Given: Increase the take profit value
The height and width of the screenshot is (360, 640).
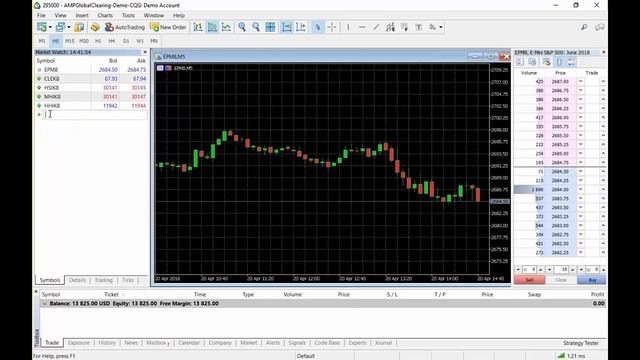Looking at the screenshot, I should click(603, 269).
